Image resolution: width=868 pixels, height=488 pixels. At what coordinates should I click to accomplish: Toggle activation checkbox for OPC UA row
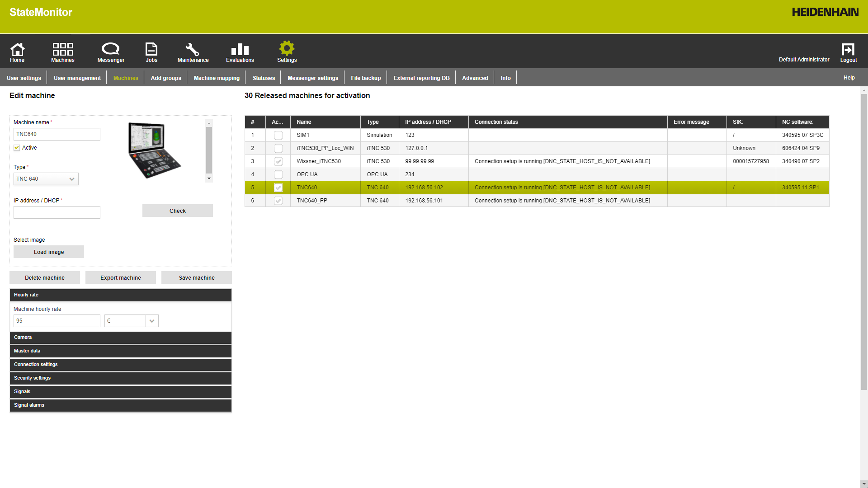point(278,174)
